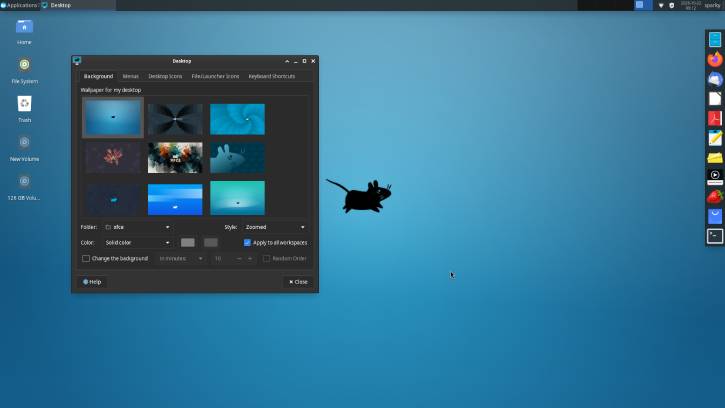Open the New Volume drive icon
This screenshot has height=408, width=725.
coord(24,142)
